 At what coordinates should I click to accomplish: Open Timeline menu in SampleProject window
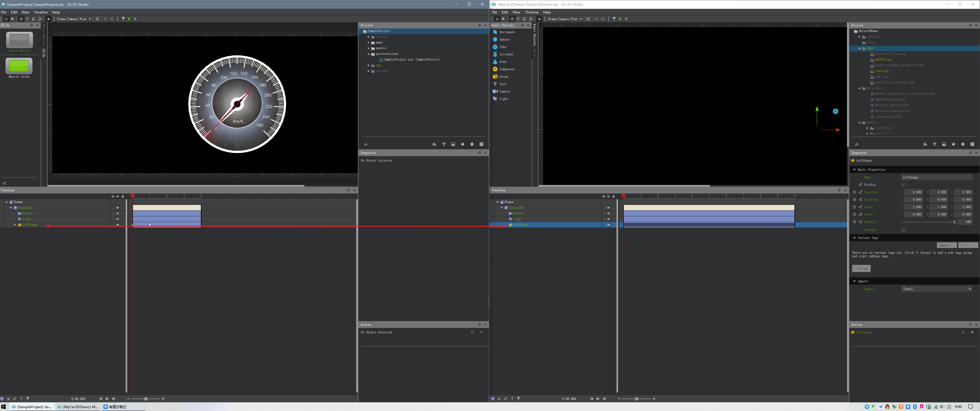[x=41, y=12]
